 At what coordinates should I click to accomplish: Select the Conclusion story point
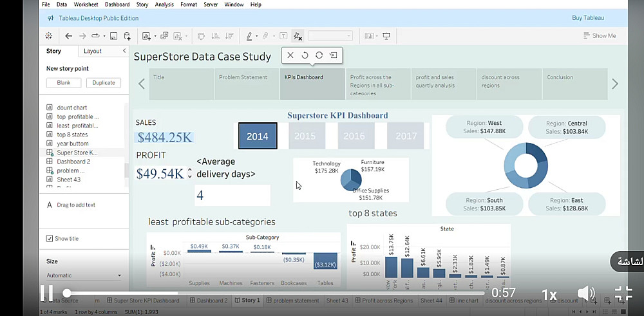pyautogui.click(x=575, y=84)
